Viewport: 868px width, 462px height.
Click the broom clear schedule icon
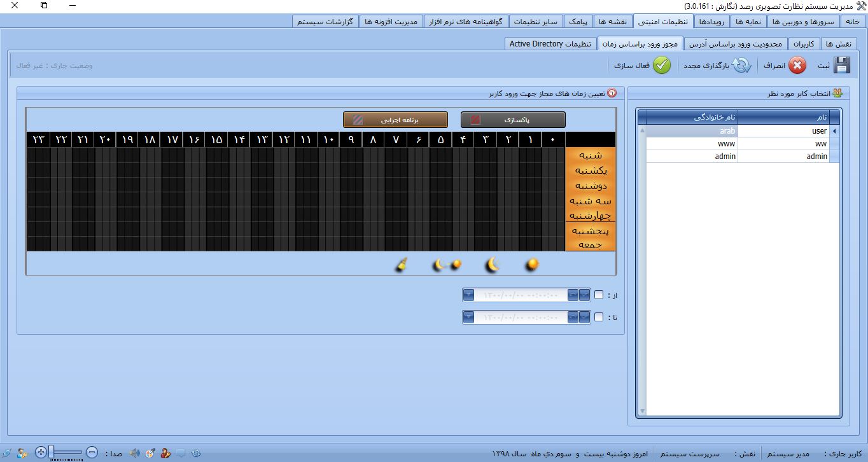click(x=401, y=265)
